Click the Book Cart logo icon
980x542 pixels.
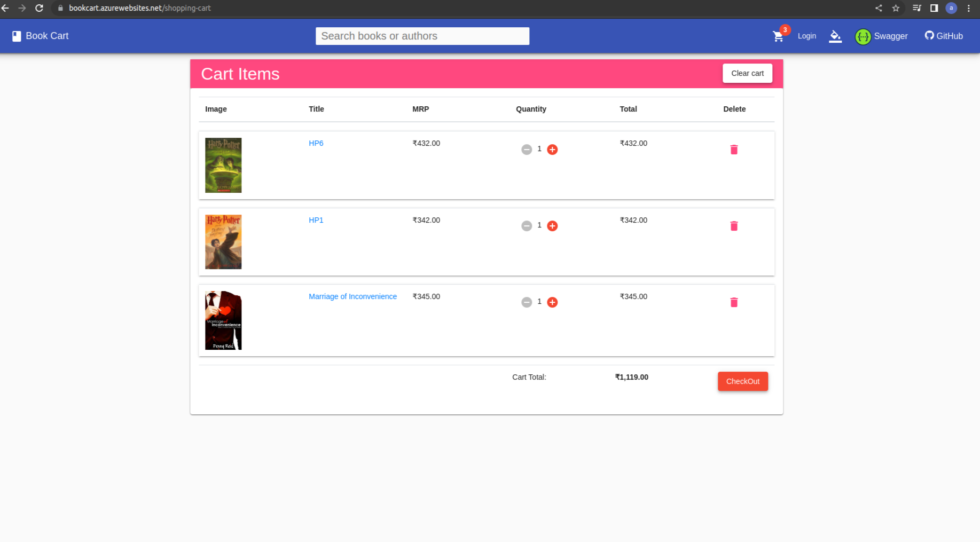(17, 36)
